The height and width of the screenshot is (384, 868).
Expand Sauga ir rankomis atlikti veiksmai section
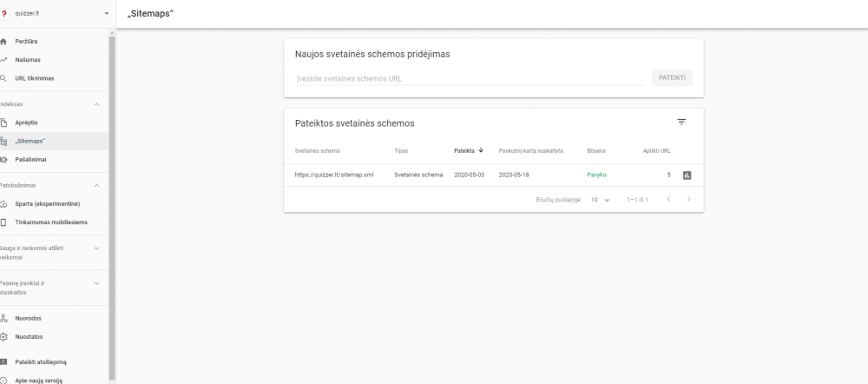pyautogui.click(x=96, y=248)
